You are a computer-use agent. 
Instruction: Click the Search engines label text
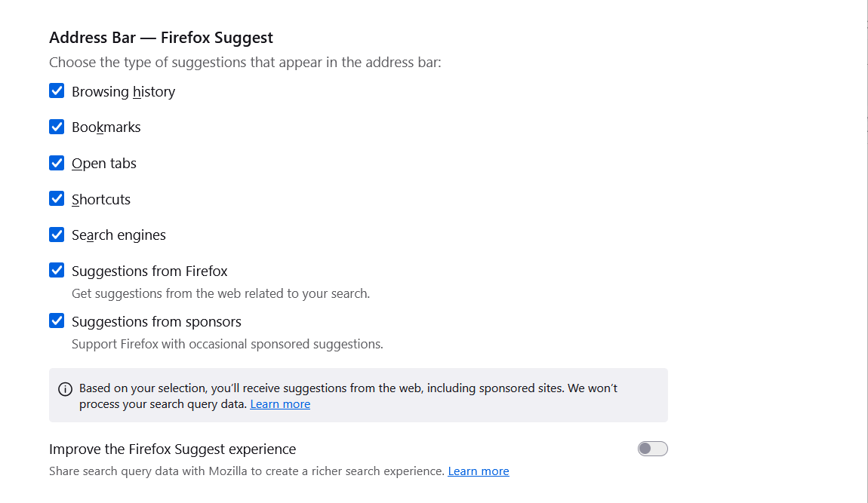pos(119,235)
